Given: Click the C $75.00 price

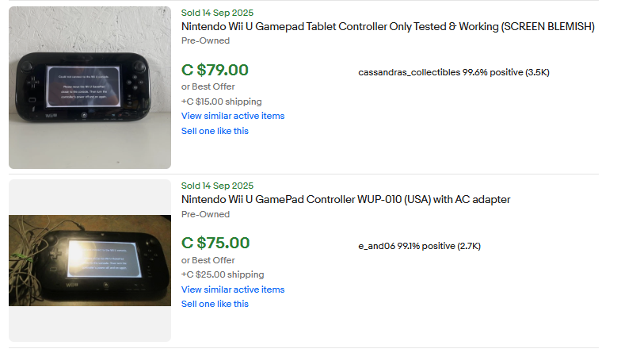Looking at the screenshot, I should tap(215, 243).
